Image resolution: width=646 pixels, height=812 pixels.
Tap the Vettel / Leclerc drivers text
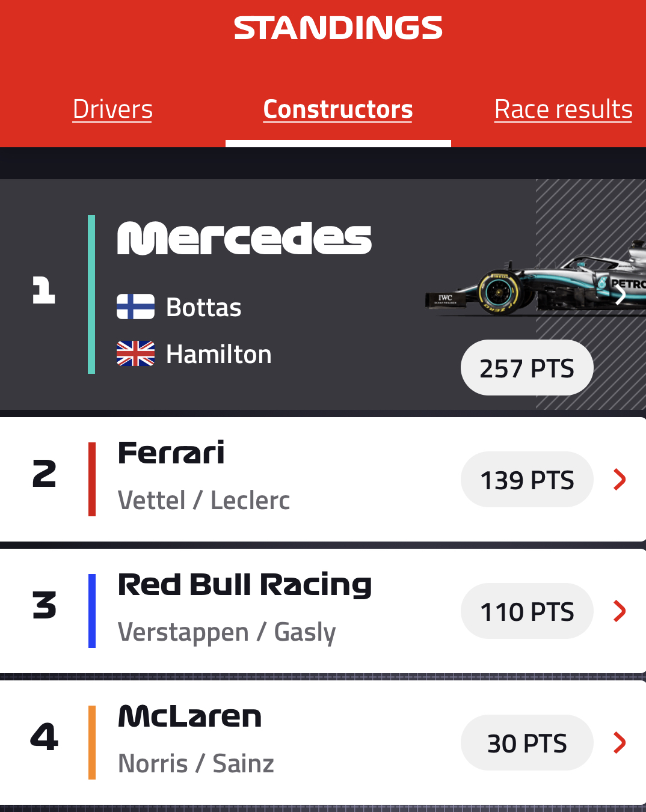coord(204,500)
